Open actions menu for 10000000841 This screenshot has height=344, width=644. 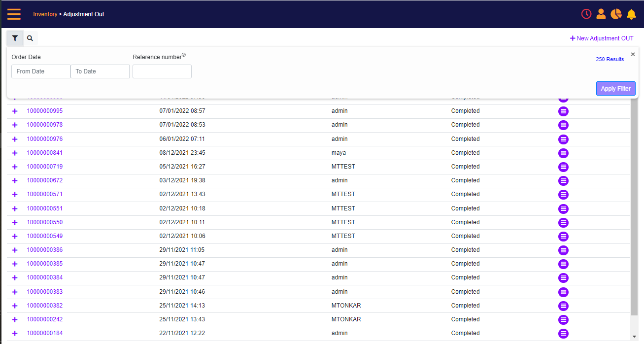tap(564, 153)
